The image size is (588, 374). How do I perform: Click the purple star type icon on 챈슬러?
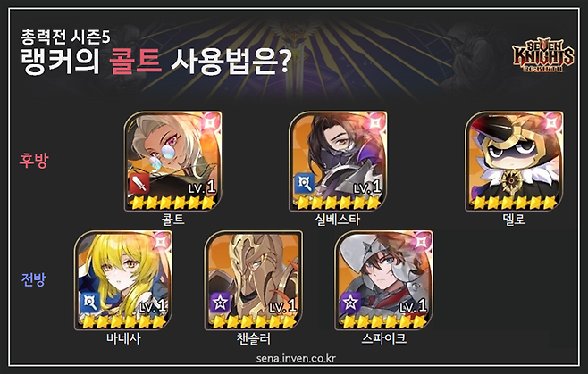click(220, 303)
